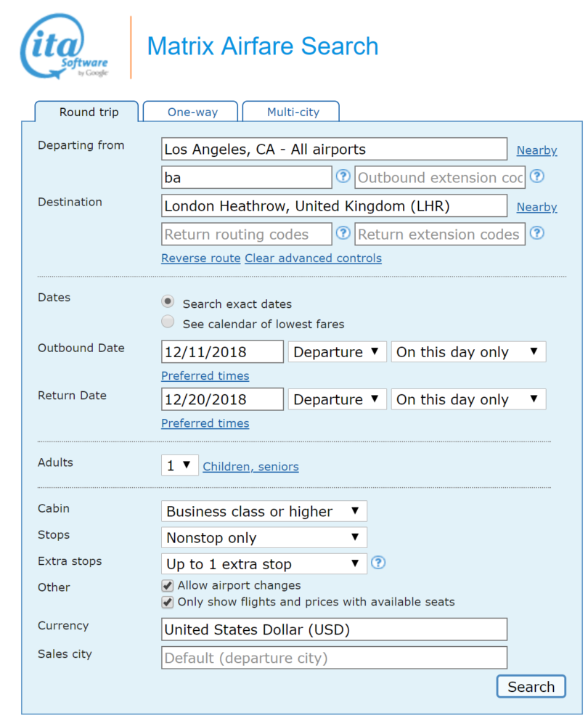Open help next to Extra stops dropdown

coord(378,562)
